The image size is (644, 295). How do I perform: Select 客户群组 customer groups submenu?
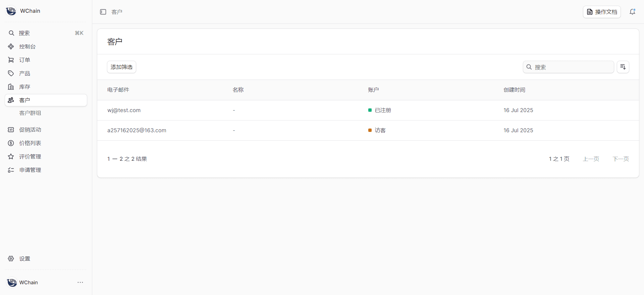[x=30, y=113]
